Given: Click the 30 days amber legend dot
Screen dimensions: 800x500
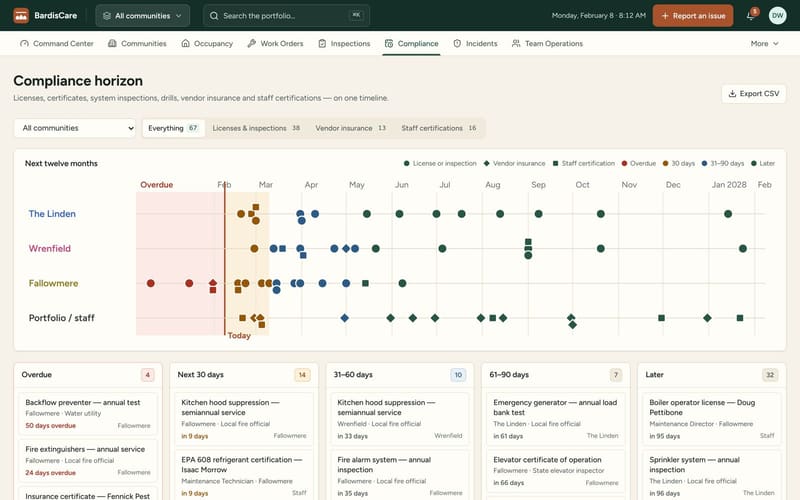Looking at the screenshot, I should coord(665,164).
